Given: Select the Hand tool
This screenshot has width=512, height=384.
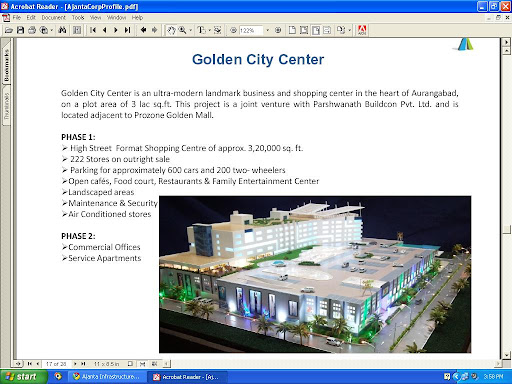Looking at the screenshot, I should coord(171,30).
